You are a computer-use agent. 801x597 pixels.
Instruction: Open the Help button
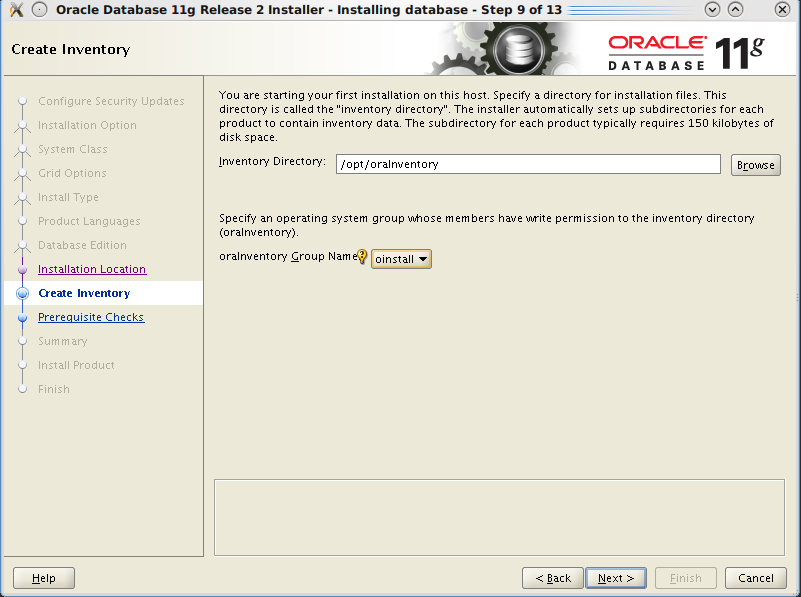click(x=44, y=578)
